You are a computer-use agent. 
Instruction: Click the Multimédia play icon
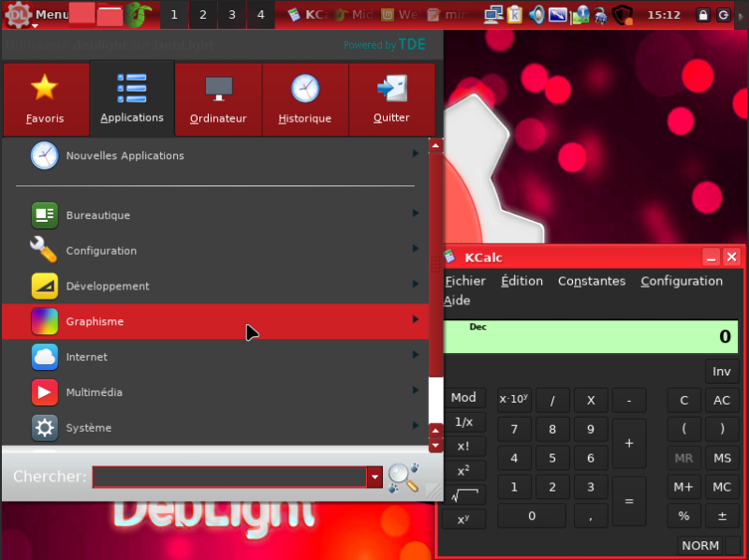pos(45,392)
